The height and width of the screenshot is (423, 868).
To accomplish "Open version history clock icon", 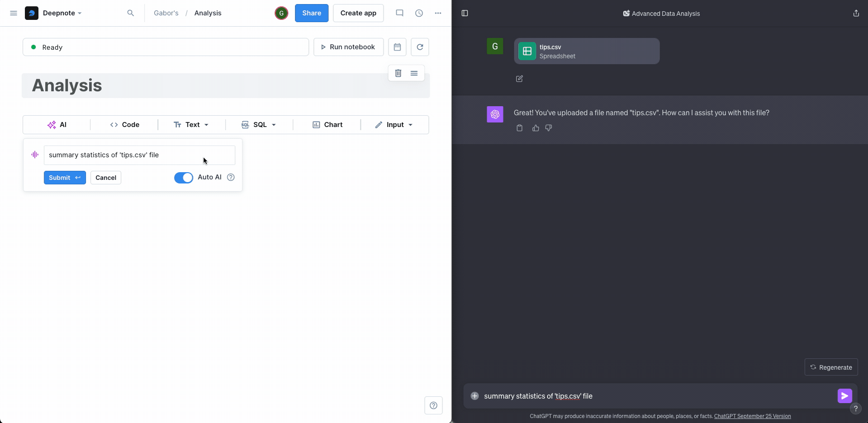I will [419, 13].
